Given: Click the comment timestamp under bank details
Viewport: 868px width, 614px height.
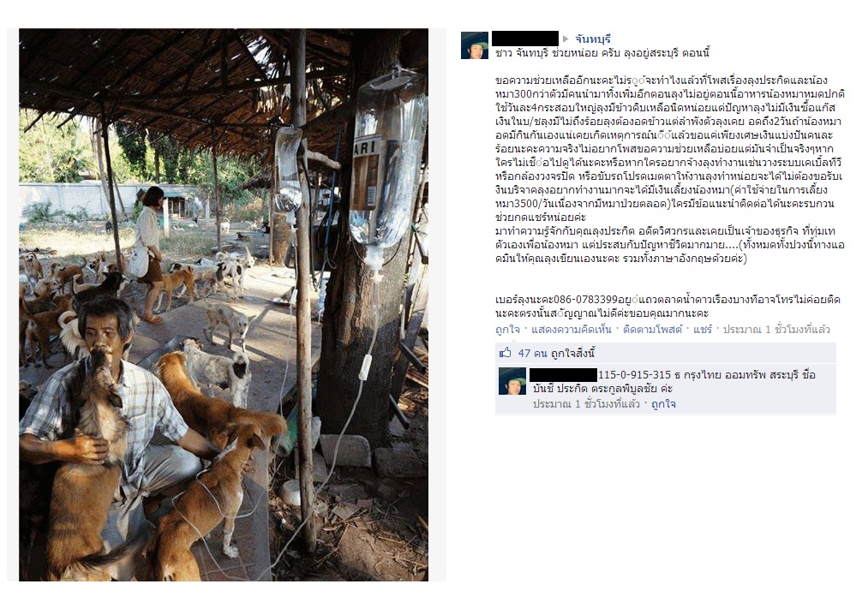Looking at the screenshot, I should 587,404.
